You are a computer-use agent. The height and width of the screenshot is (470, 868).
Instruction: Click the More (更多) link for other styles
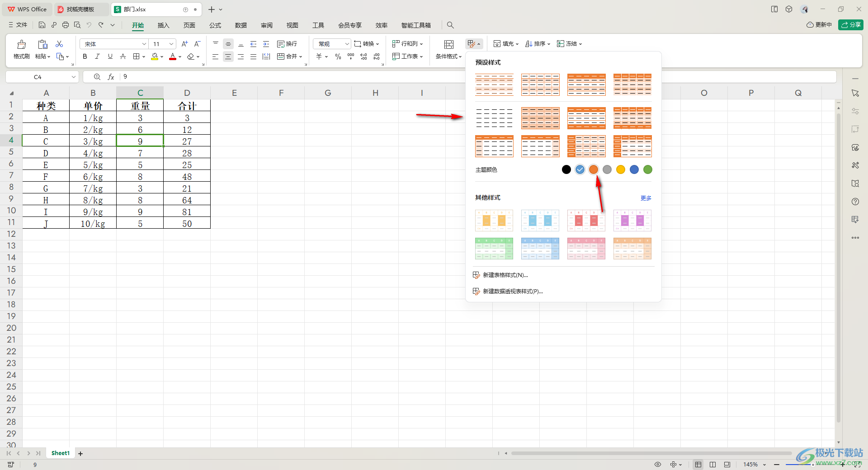[646, 198]
